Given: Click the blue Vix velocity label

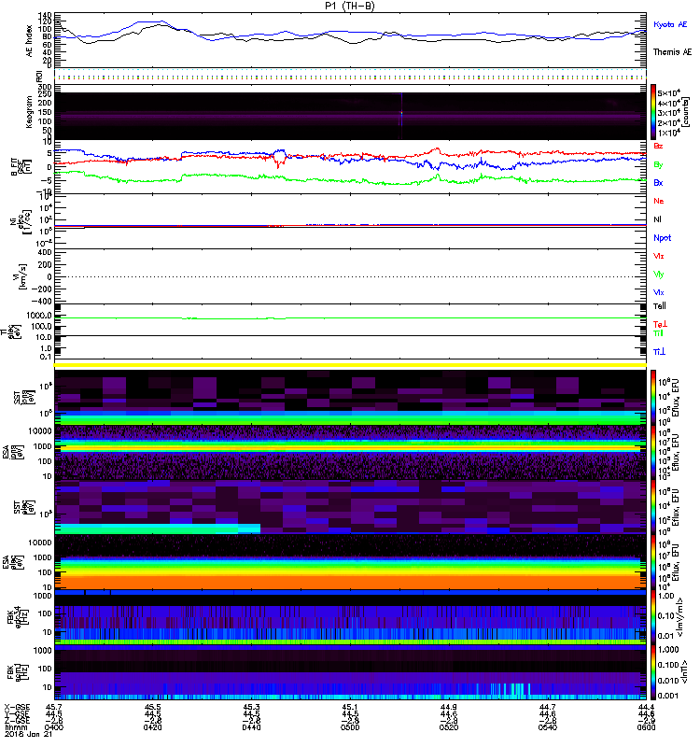Looking at the screenshot, I should [x=659, y=292].
